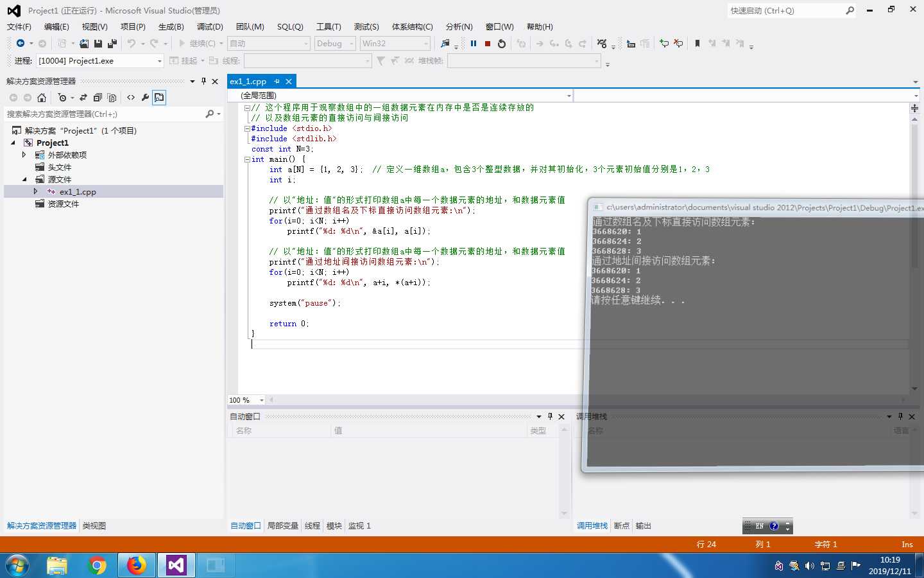Click Quick Launch input box
This screenshot has height=578, width=924.
pyautogui.click(x=785, y=10)
